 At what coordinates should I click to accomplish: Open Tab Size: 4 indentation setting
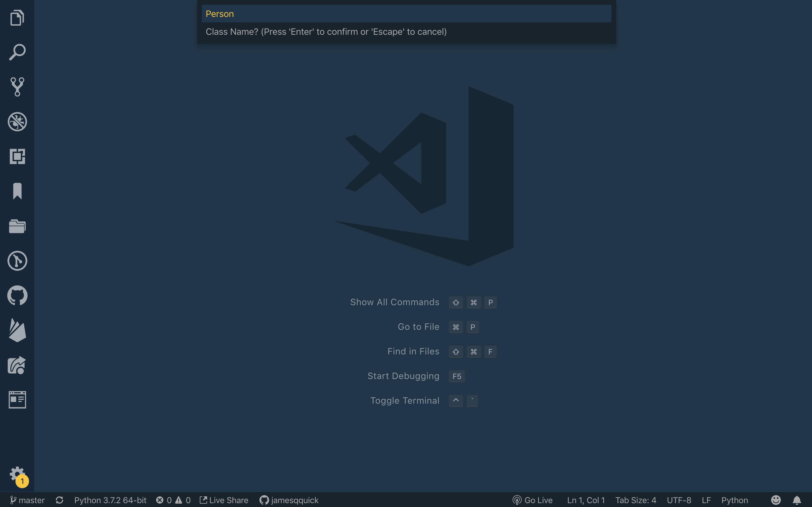636,500
